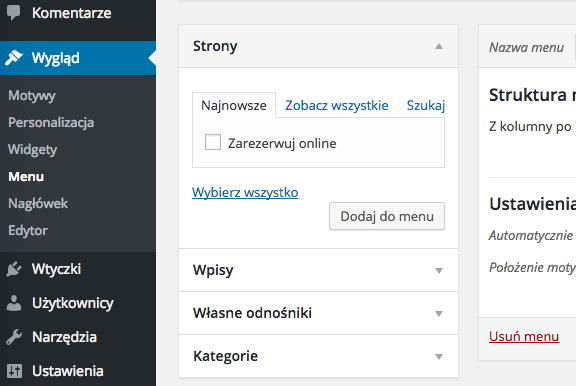Click the Własne odnośniki heading

[252, 313]
